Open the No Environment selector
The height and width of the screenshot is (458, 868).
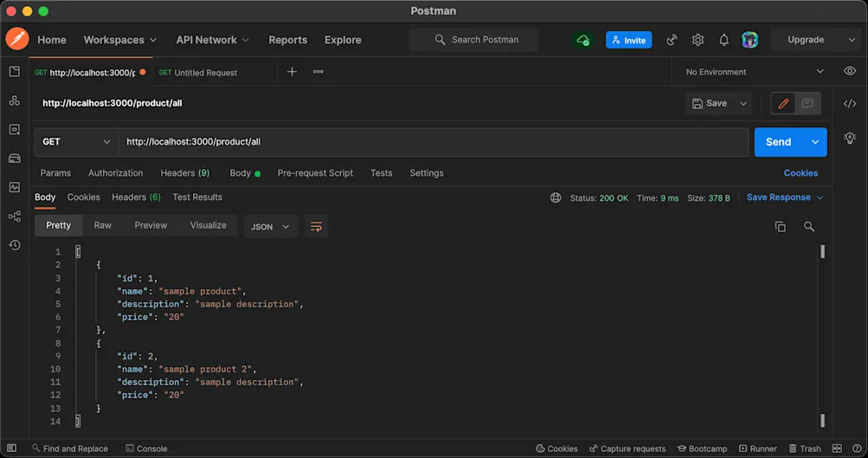click(x=754, y=72)
